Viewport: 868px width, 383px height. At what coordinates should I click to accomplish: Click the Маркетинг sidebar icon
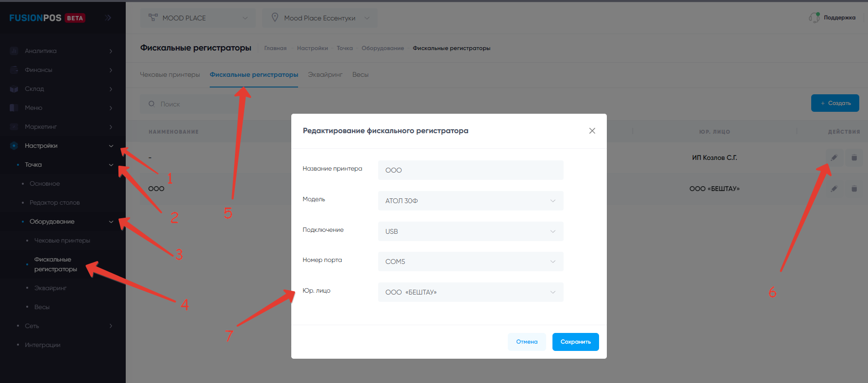[x=14, y=126]
